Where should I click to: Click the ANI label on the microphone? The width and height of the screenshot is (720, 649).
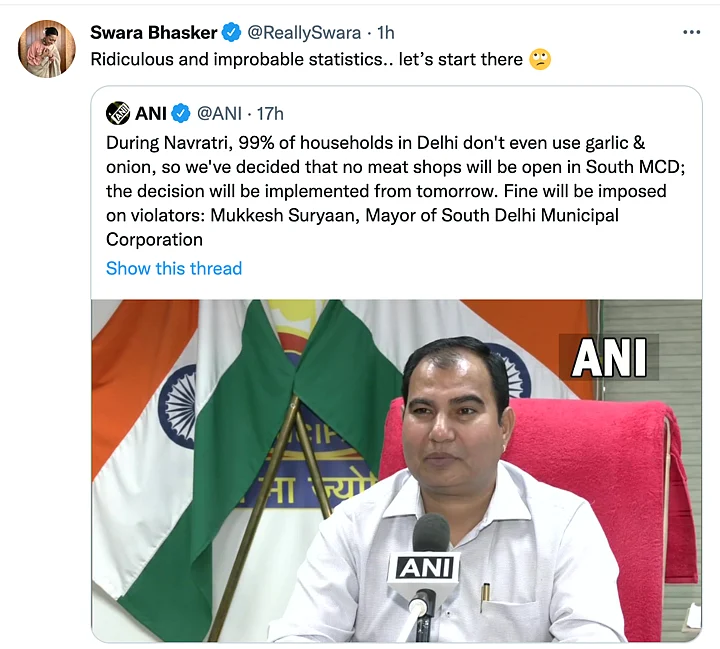pyautogui.click(x=425, y=568)
